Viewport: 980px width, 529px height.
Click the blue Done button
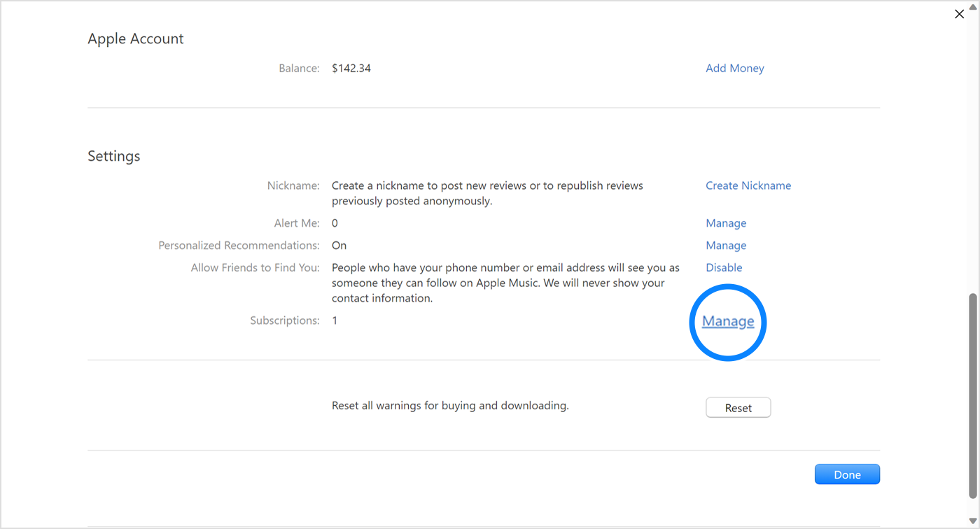pos(846,474)
